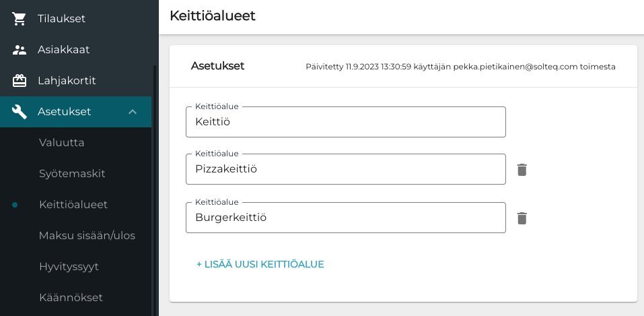
Task: Open Maksu sisään/ulos settings
Action: 87,236
